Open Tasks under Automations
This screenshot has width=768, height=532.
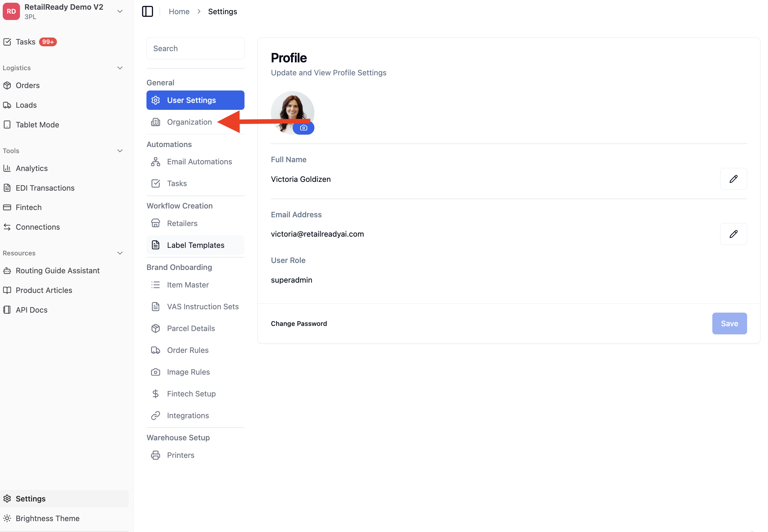click(x=195, y=184)
